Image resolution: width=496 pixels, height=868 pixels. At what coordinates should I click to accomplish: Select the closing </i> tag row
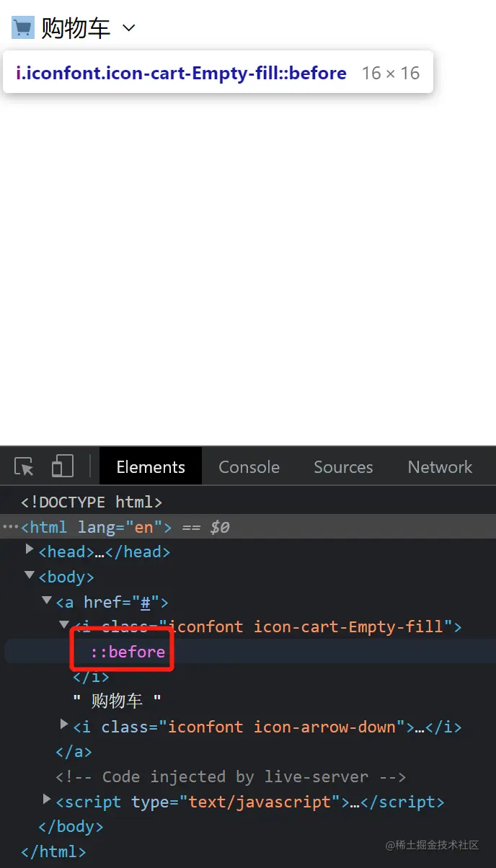[91, 676]
